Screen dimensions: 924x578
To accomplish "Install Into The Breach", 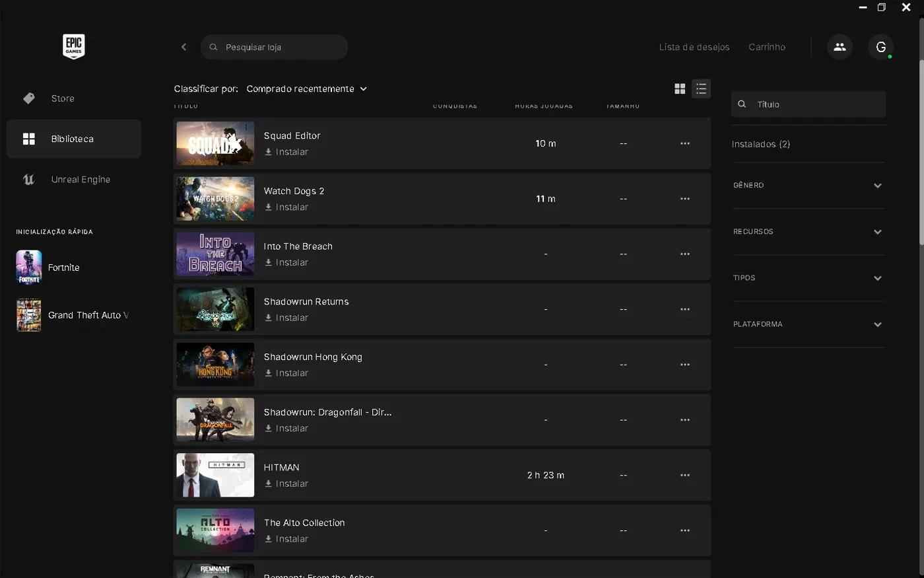I will pyautogui.click(x=286, y=263).
